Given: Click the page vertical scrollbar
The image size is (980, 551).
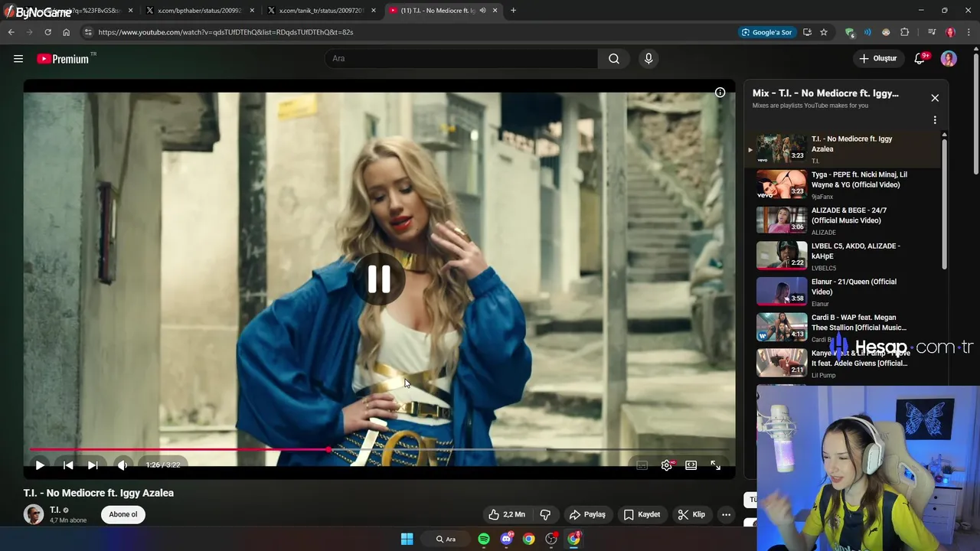Looking at the screenshot, I should [976, 115].
